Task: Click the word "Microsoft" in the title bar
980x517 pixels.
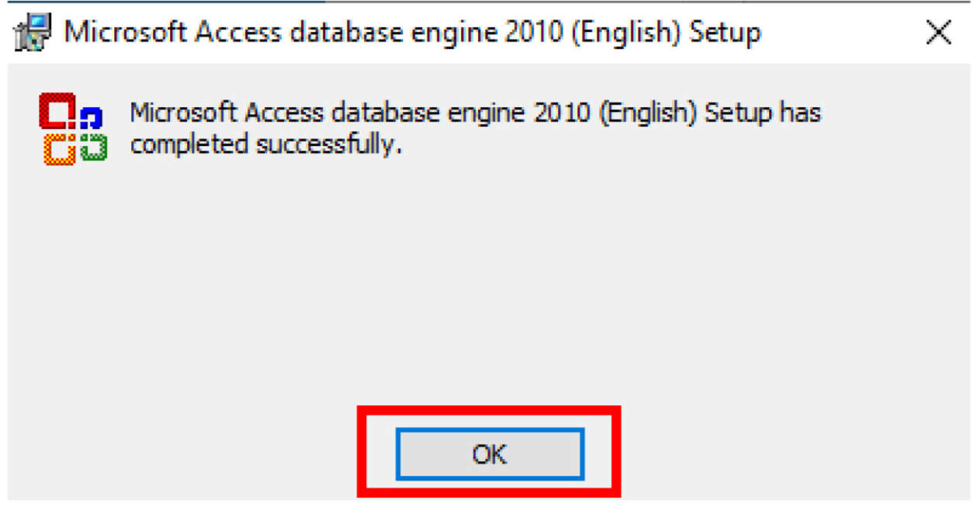Action: tap(125, 33)
